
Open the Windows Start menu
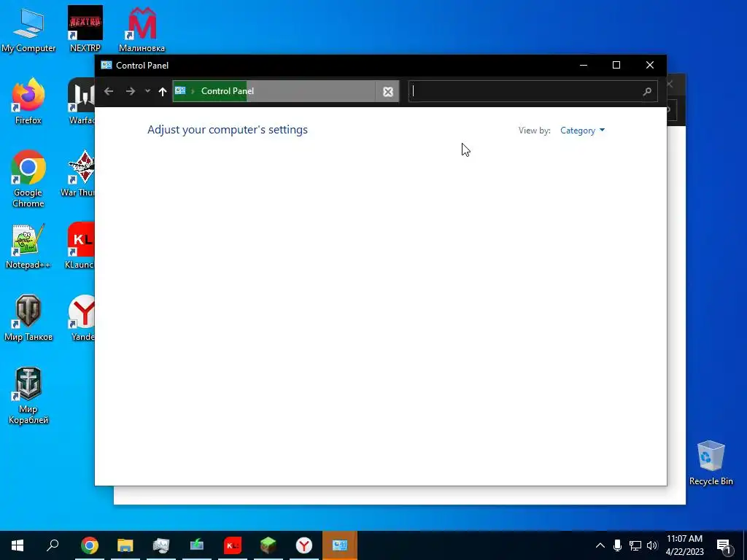18,545
